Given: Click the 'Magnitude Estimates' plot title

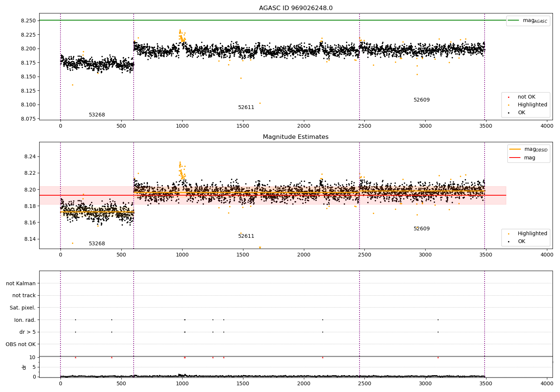Looking at the screenshot, I should coord(296,137).
